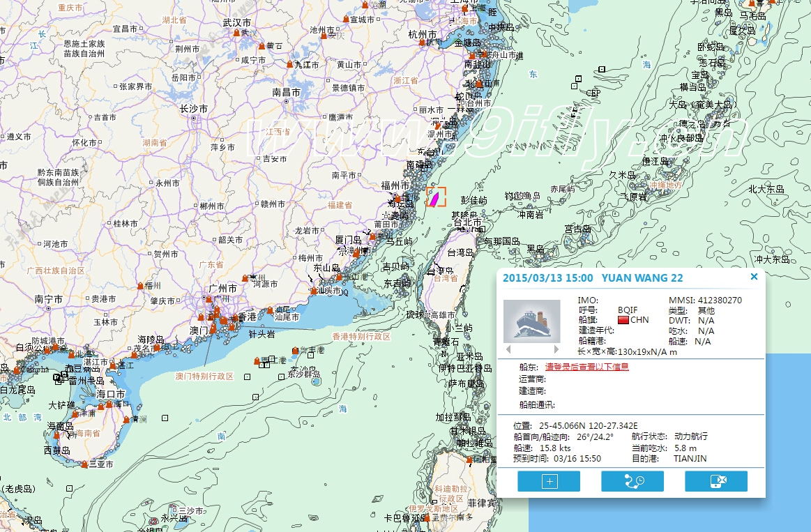Image resolution: width=811 pixels, height=532 pixels.
Task: Show next ship photo with right arrow
Action: pos(556,349)
